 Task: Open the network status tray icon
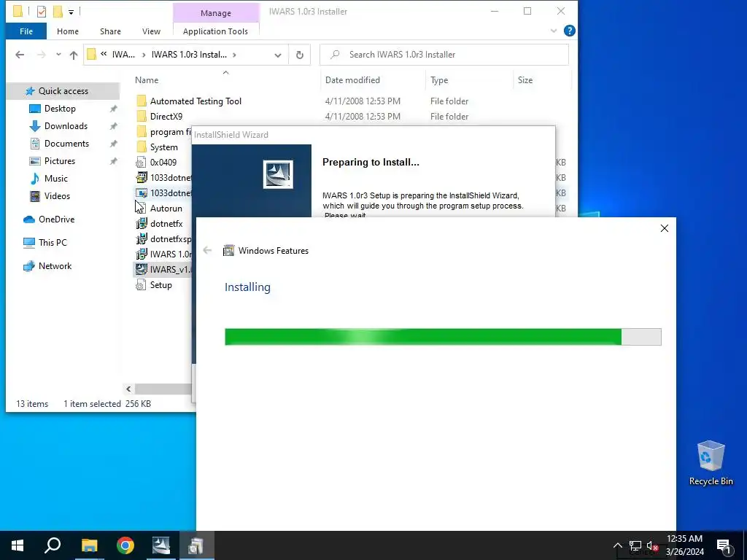tap(635, 545)
